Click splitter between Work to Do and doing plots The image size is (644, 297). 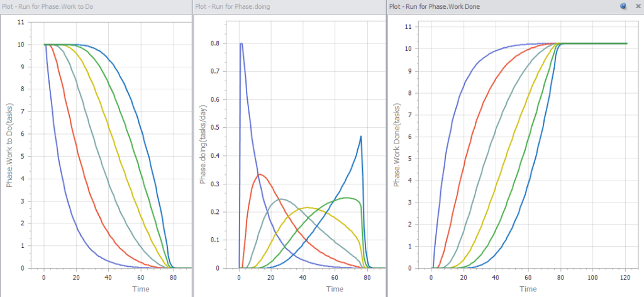(192, 151)
